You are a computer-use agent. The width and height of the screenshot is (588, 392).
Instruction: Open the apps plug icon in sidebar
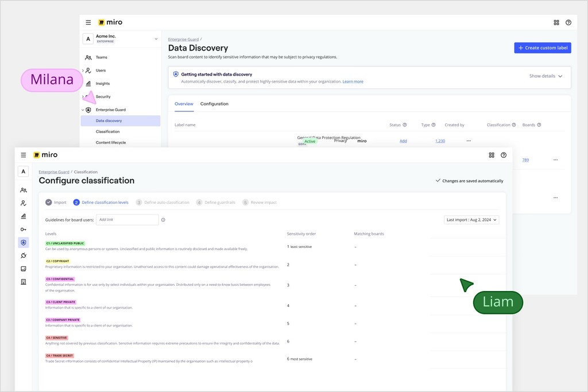23,255
